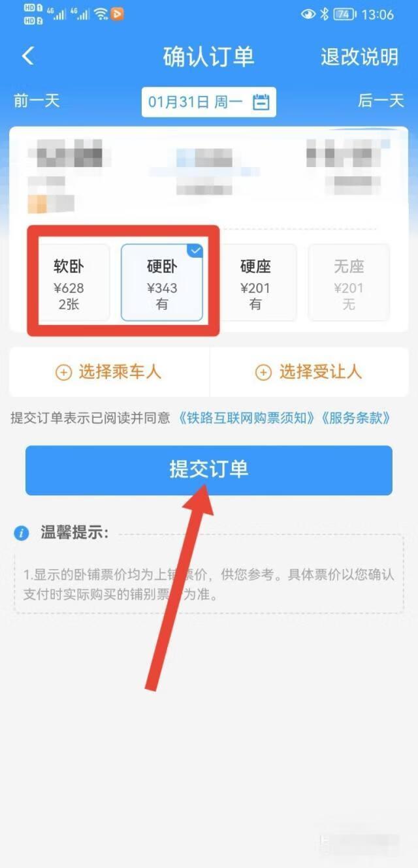This screenshot has width=418, height=868.
Task: Choose the 无座 seat option
Action: click(349, 283)
